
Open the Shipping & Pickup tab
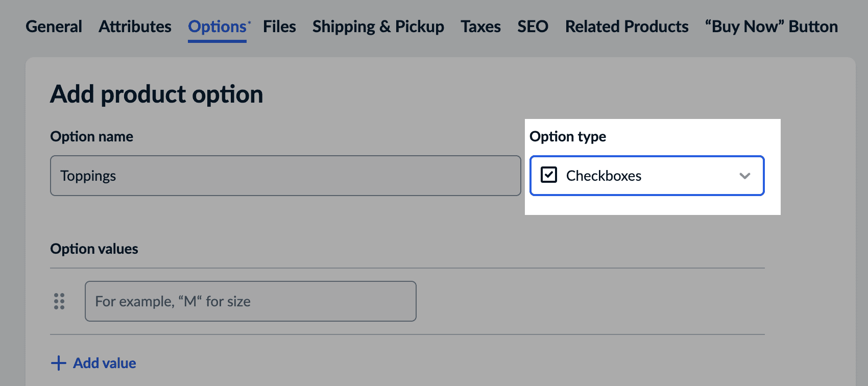378,27
